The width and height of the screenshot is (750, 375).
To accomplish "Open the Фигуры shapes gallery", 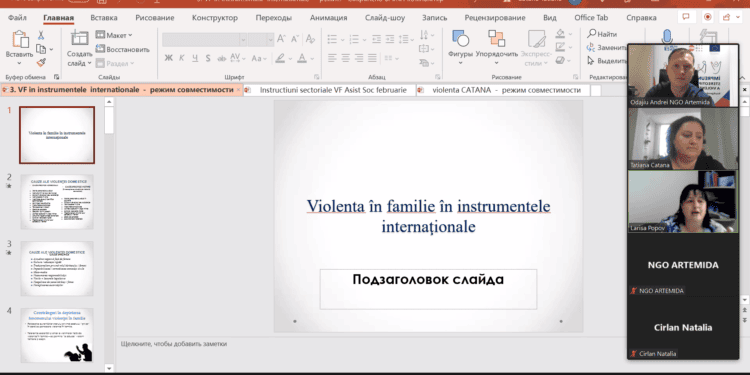I will coord(460,48).
